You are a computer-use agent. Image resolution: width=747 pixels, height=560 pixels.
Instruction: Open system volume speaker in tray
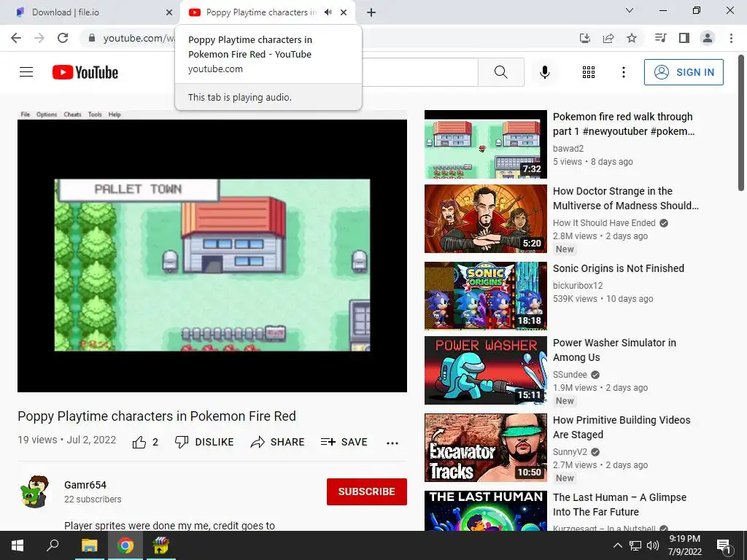(x=653, y=545)
